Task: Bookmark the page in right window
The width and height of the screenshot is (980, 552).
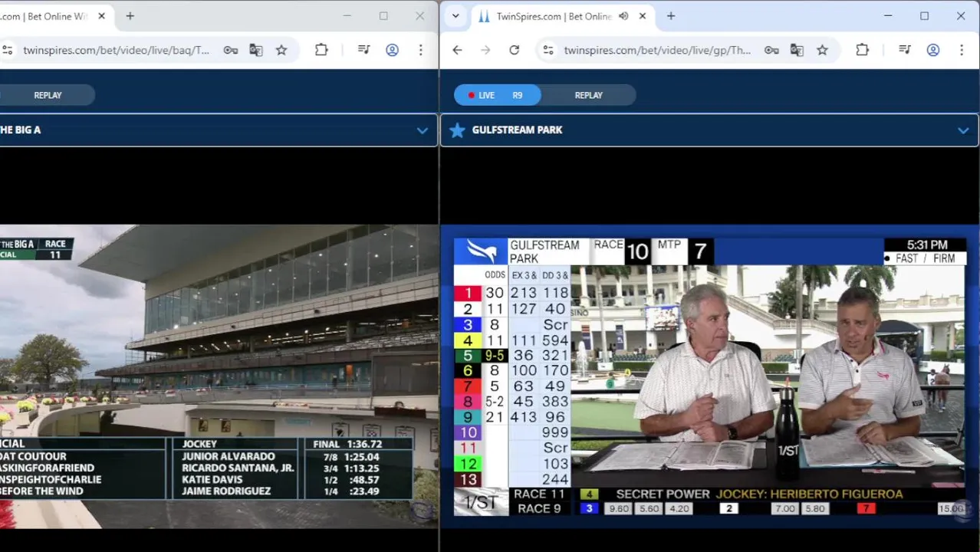Action: pyautogui.click(x=822, y=50)
